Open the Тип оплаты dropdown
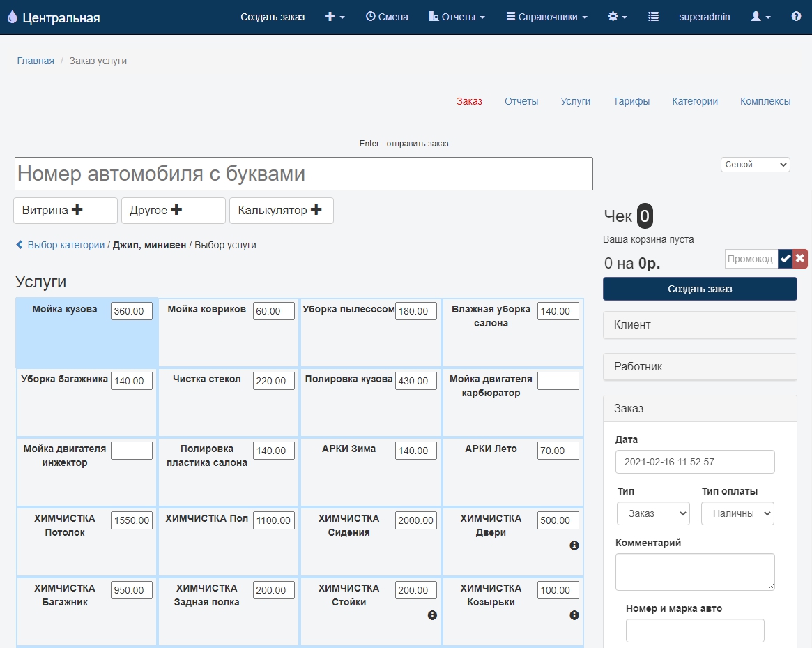This screenshot has height=648, width=812. click(x=737, y=513)
